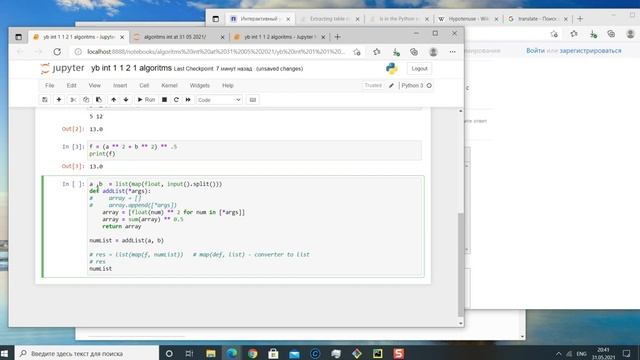
Task: Click the ENG language indicator
Action: 582,353
